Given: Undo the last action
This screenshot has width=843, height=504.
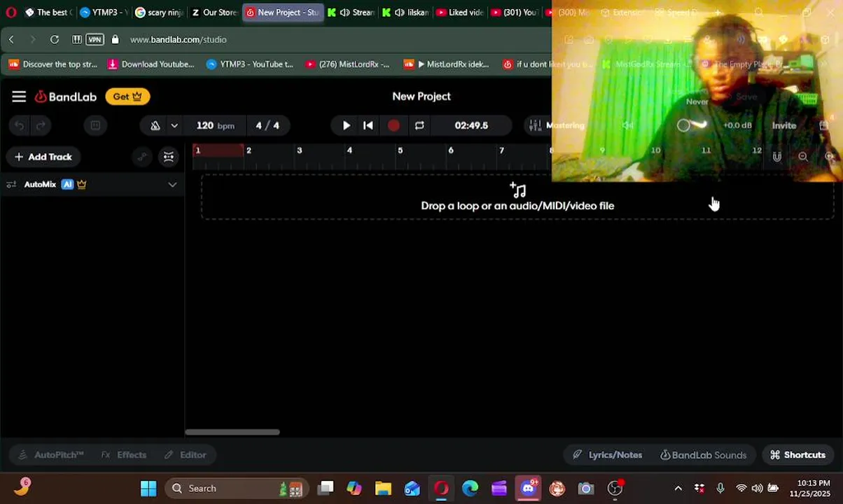Looking at the screenshot, I should pyautogui.click(x=19, y=125).
